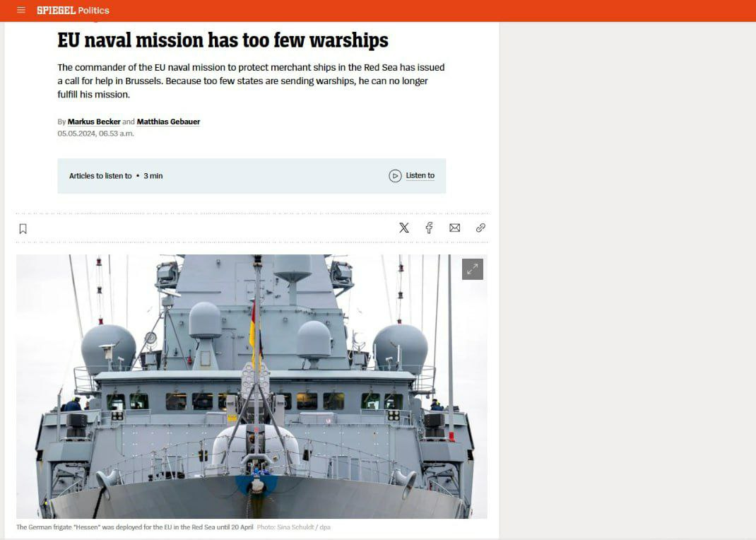This screenshot has width=756, height=540.
Task: Click the 'Articles to listen to' label
Action: 100,176
